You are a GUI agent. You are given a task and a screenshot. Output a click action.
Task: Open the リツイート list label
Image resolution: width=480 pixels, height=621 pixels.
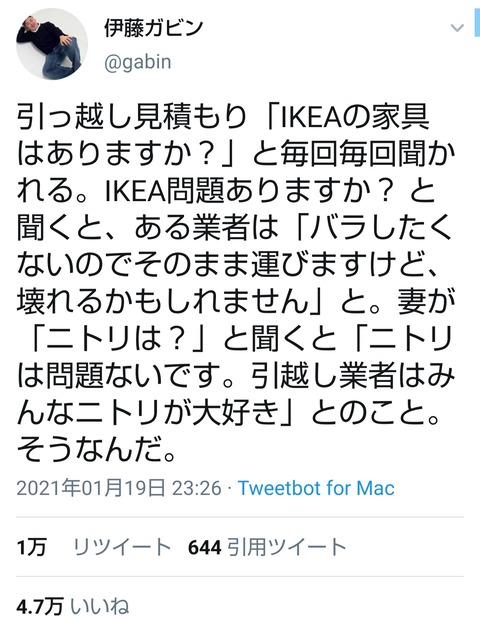[x=122, y=547]
